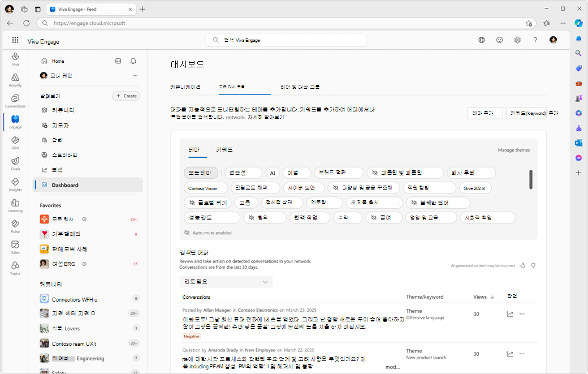
Task: Select the Engage app icon
Action: 15,122
